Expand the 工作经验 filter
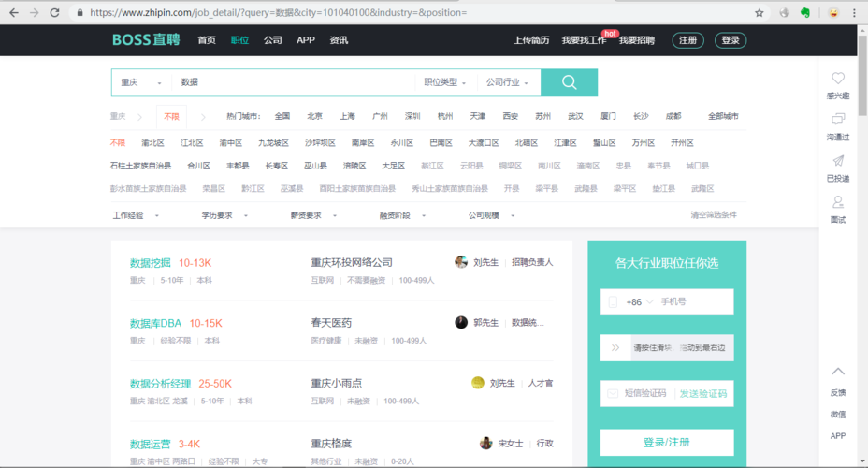The width and height of the screenshot is (868, 468). pos(136,215)
